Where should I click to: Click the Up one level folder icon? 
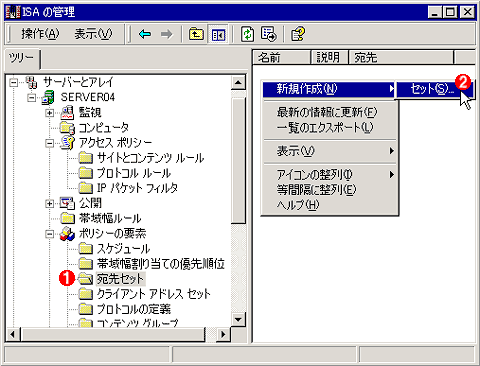(x=196, y=34)
